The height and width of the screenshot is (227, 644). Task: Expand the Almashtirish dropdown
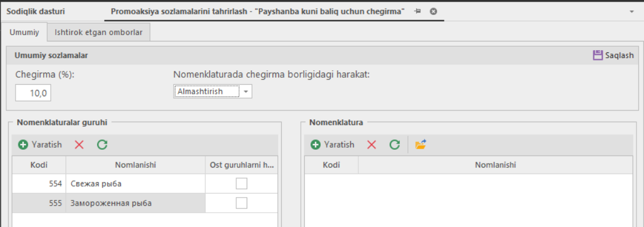click(x=246, y=92)
